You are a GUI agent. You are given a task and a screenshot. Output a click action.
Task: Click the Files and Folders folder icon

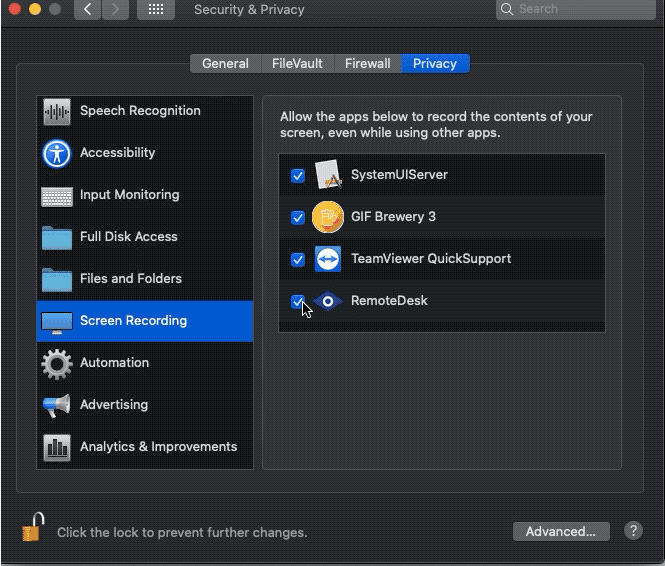click(x=57, y=280)
